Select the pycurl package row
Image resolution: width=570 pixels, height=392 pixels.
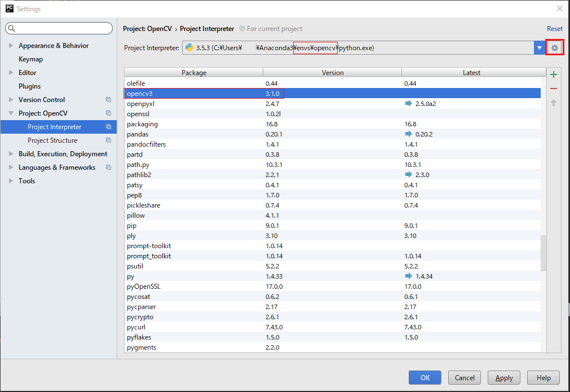coord(332,327)
